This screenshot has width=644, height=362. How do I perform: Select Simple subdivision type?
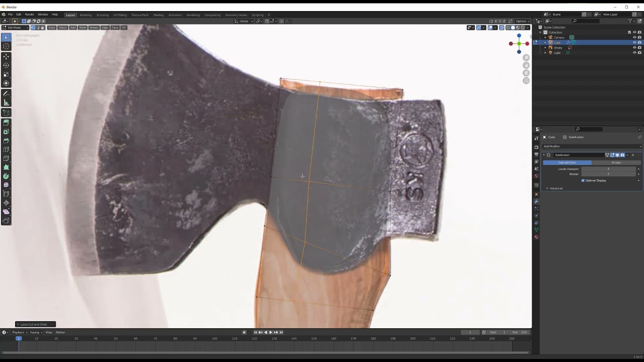pyautogui.click(x=616, y=162)
